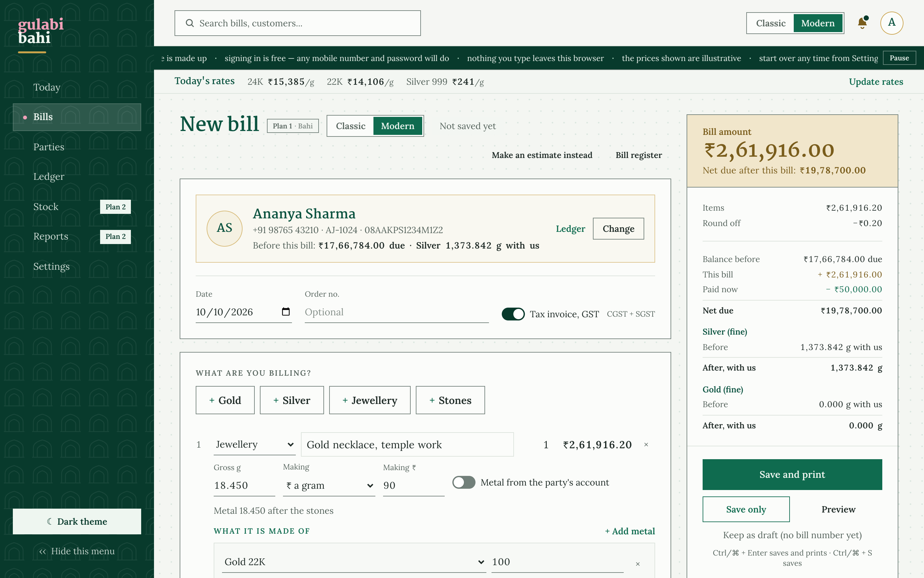Open the Making '₹ a gram' dropdown
Viewport: 924px width, 578px height.
(329, 486)
